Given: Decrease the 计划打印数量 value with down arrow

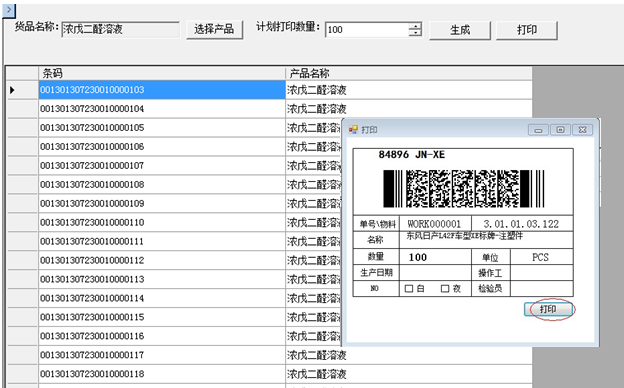Looking at the screenshot, I should coord(415,33).
